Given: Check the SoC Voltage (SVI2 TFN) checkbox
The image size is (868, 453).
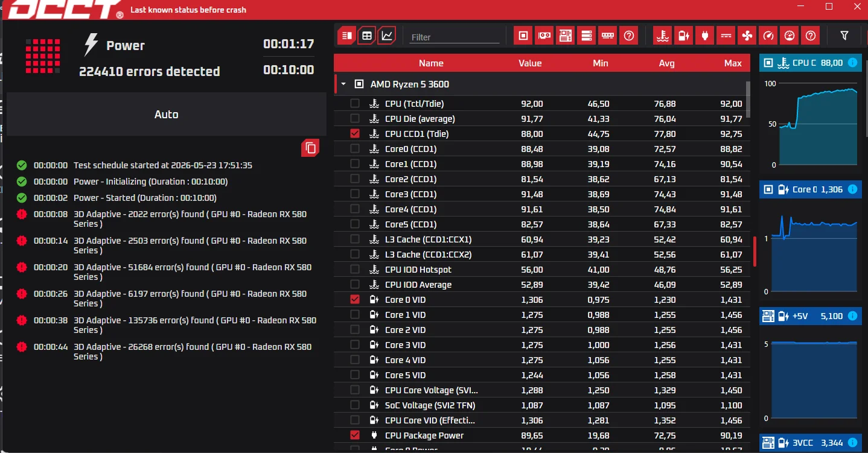Looking at the screenshot, I should click(355, 405).
